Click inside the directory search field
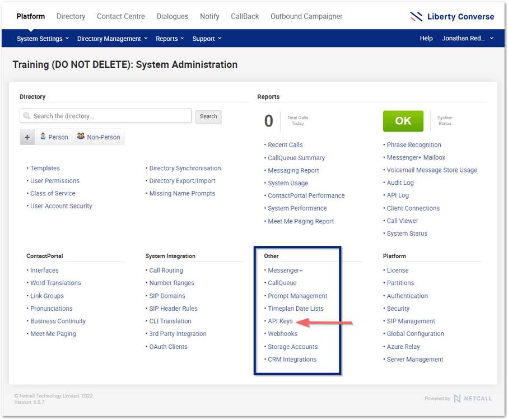The width and height of the screenshot is (508, 420). 106,115
